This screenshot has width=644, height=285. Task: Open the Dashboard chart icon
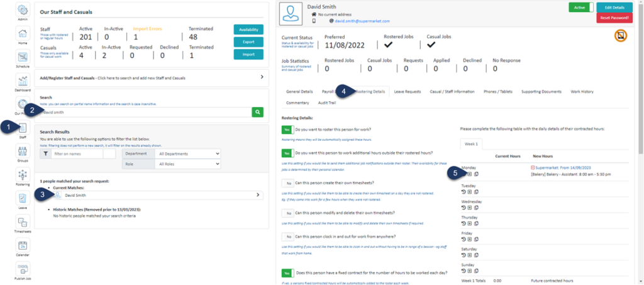[x=23, y=80]
